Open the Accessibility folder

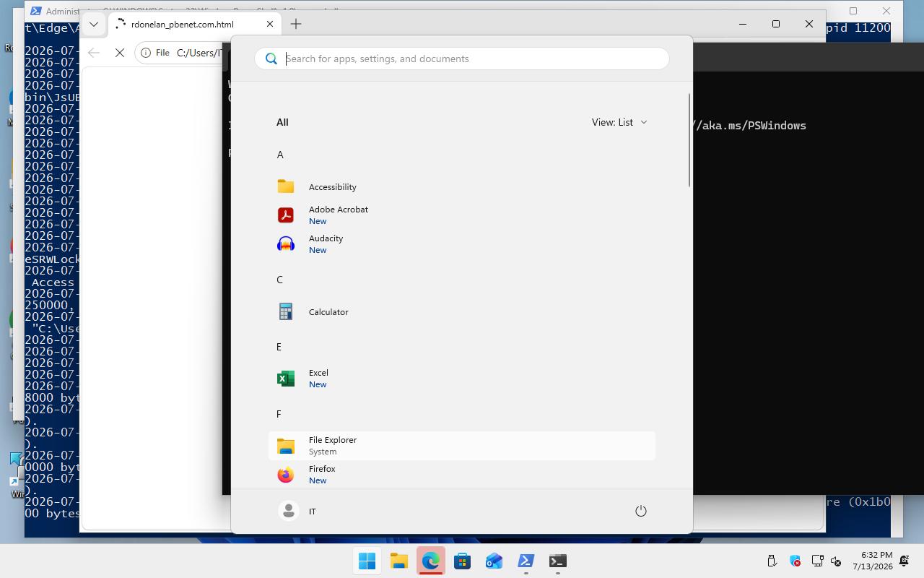[x=462, y=186]
